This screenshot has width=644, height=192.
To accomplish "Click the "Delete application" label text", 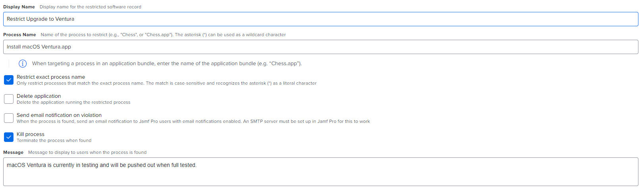I will point(39,96).
